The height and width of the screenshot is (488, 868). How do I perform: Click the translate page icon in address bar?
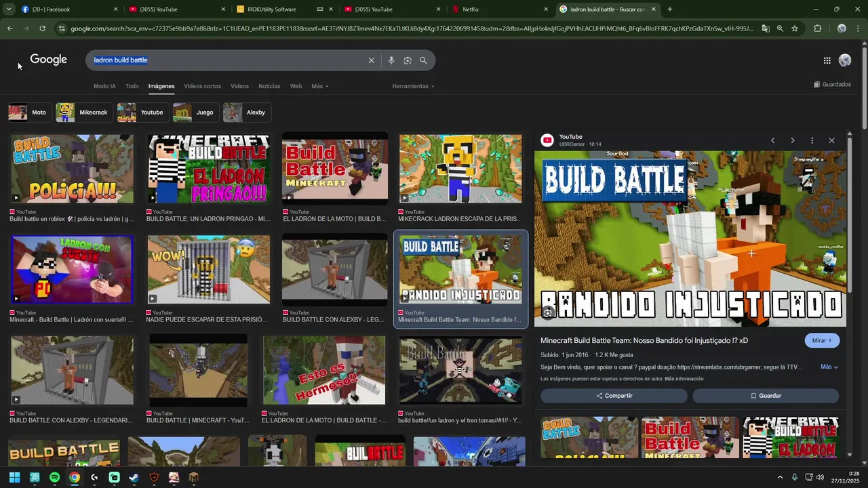point(766,28)
